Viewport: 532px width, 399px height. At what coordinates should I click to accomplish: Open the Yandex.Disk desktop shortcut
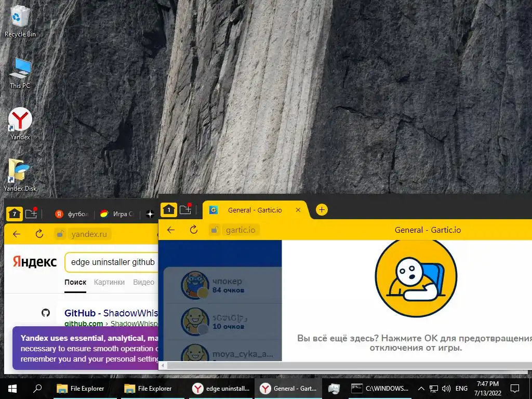point(20,175)
